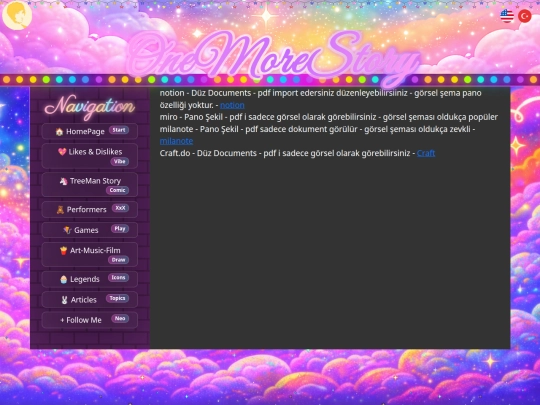
Task: Switch language with the Turkish flag
Action: point(525,16)
